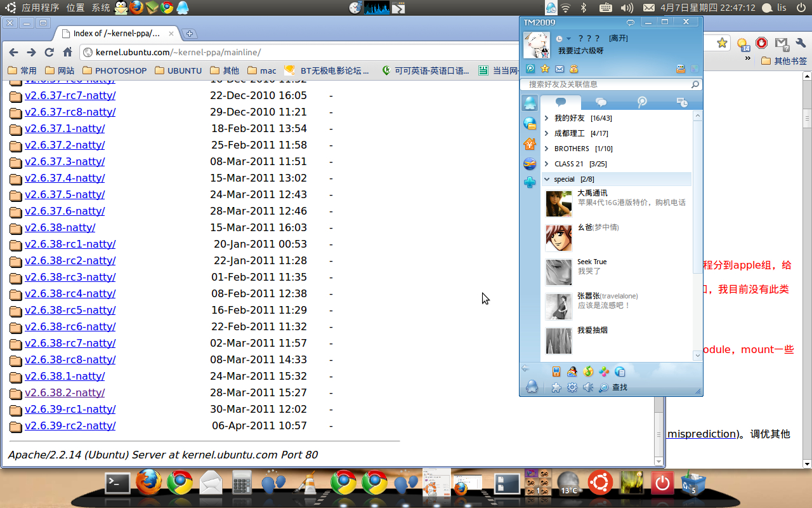Image resolution: width=812 pixels, height=508 pixels.
Task: Open the v2.6.38-rc8-natty/ folder link
Action: point(70,359)
